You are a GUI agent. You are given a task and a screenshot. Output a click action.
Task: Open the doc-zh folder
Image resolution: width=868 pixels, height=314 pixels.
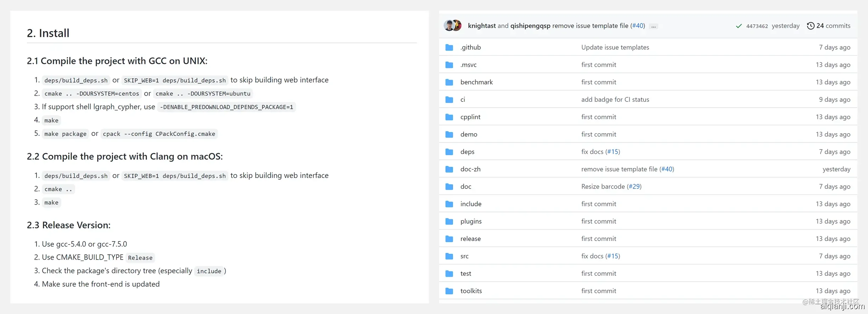tap(470, 169)
